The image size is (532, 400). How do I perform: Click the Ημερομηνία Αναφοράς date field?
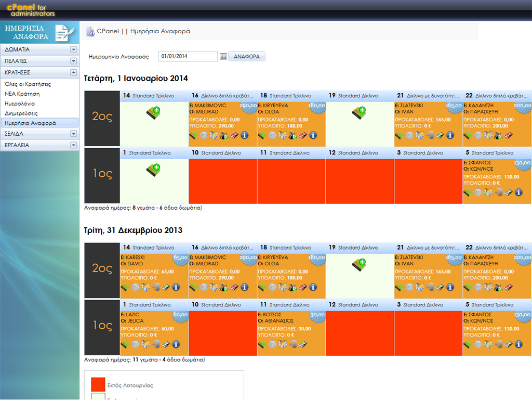188,56
